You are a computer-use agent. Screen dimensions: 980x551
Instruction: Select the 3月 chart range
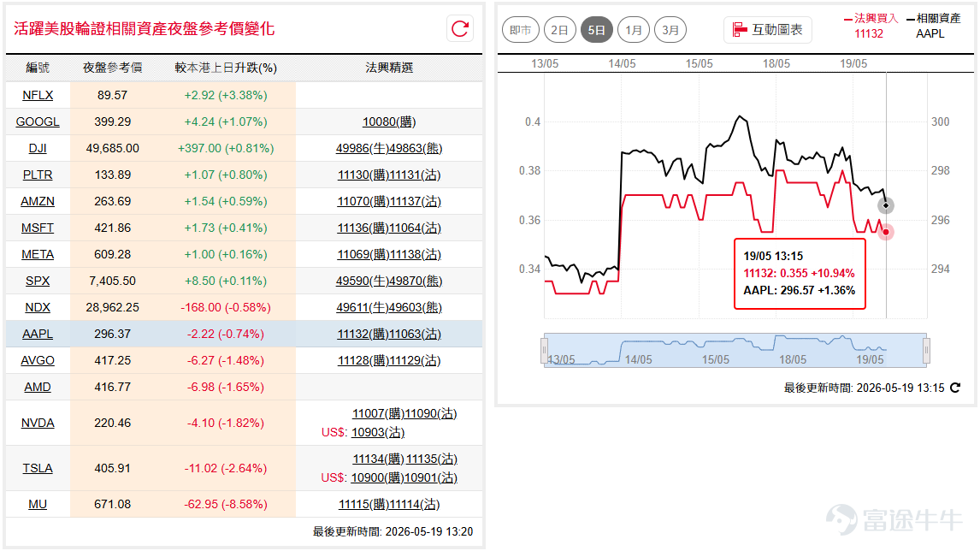pyautogui.click(x=670, y=30)
